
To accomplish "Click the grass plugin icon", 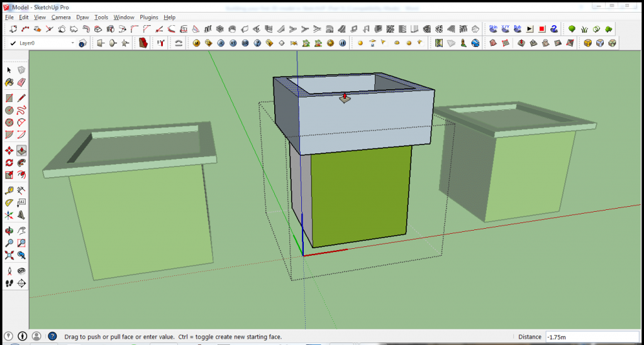I will 584,29.
